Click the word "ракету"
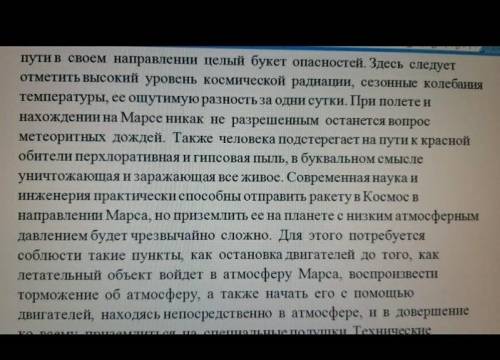 (x=330, y=197)
